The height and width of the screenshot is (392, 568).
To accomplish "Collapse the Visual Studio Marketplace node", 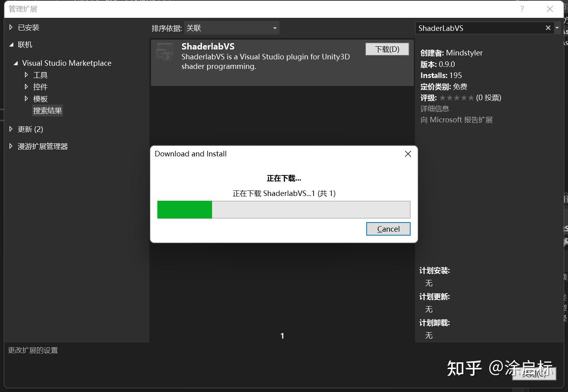I will 16,63.
